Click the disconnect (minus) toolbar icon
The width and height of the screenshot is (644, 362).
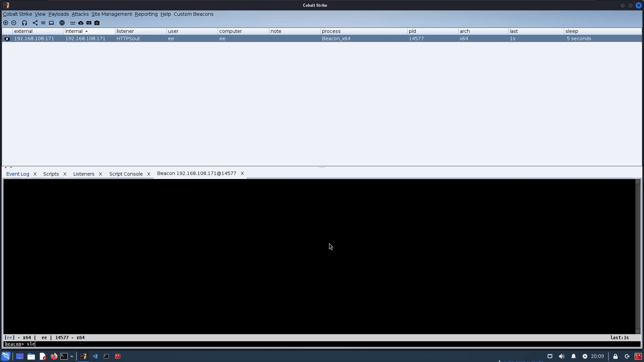point(14,23)
